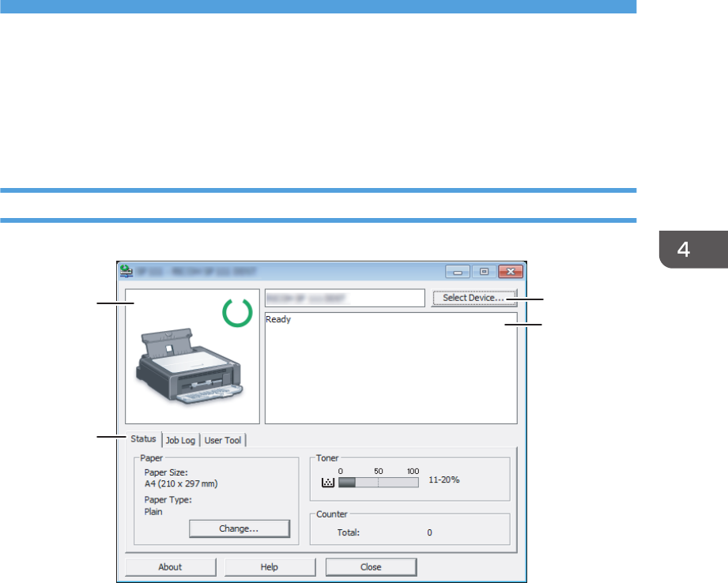728x583 pixels.
Task: Minimize the printer status window
Action: pos(458,272)
